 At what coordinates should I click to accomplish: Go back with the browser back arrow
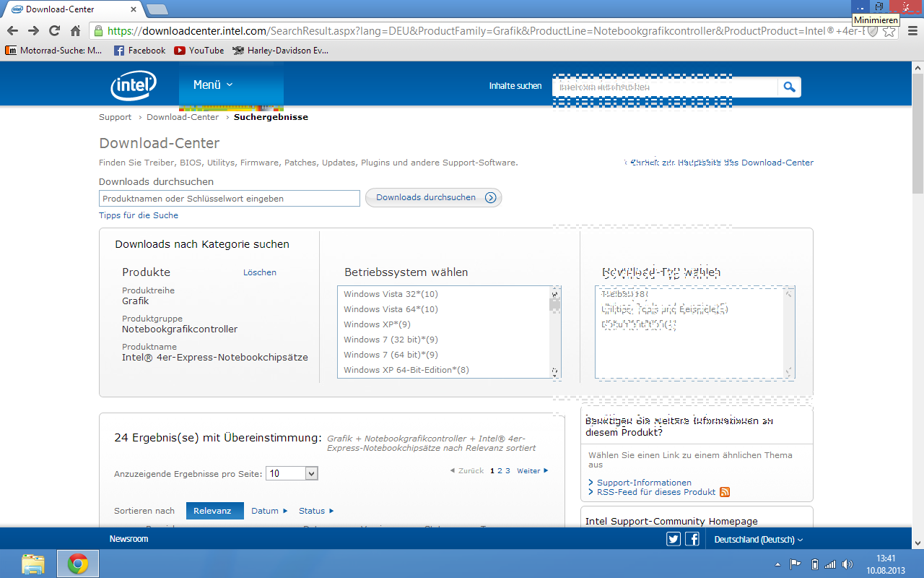12,31
